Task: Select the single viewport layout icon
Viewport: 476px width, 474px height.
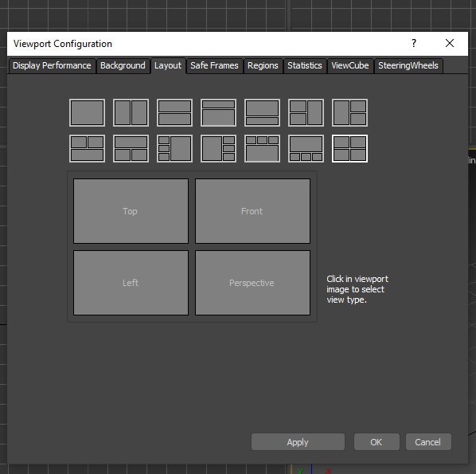Action: (x=87, y=113)
